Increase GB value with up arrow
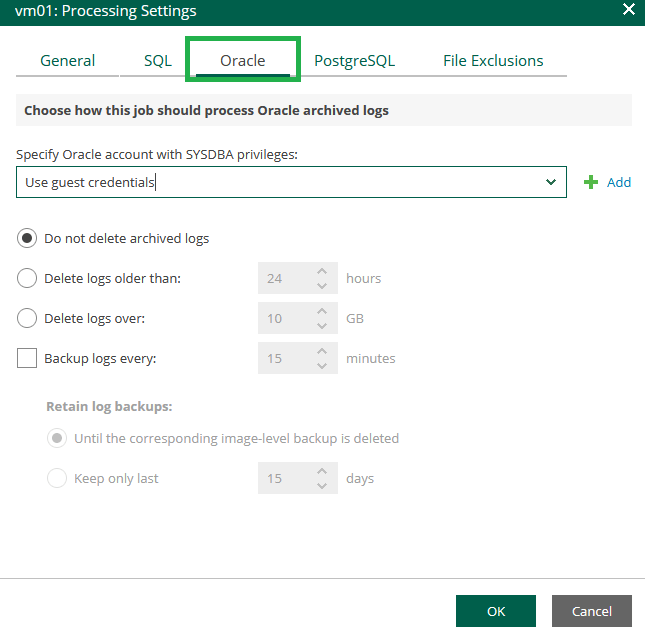This screenshot has height=642, width=645. (322, 311)
